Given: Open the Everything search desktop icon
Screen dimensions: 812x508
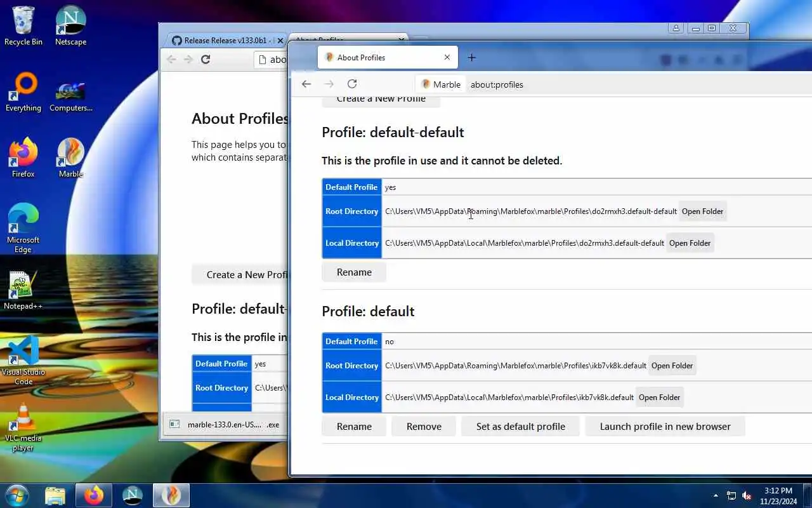Looking at the screenshot, I should (x=23, y=92).
